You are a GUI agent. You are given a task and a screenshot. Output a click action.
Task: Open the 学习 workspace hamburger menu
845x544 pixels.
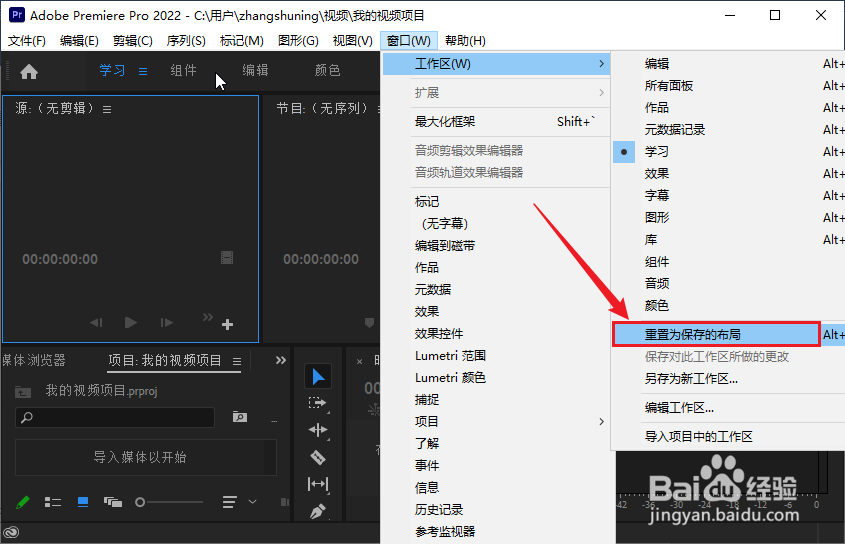click(x=143, y=71)
